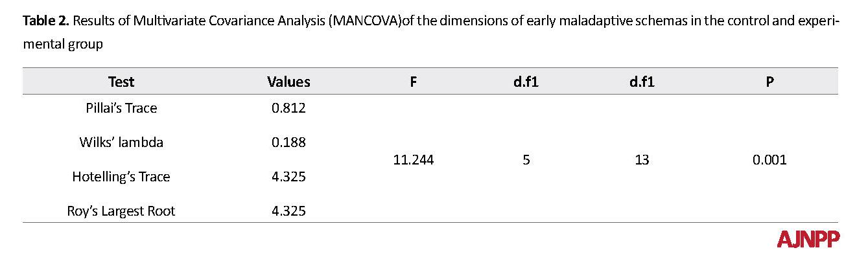Image resolution: width=868 pixels, height=261 pixels.
Task: Click the P column header
Action: point(769,82)
